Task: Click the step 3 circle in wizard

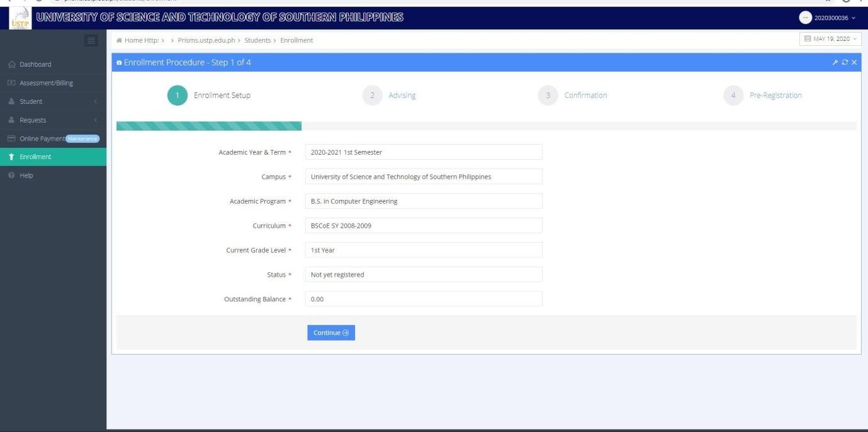Action: tap(548, 96)
